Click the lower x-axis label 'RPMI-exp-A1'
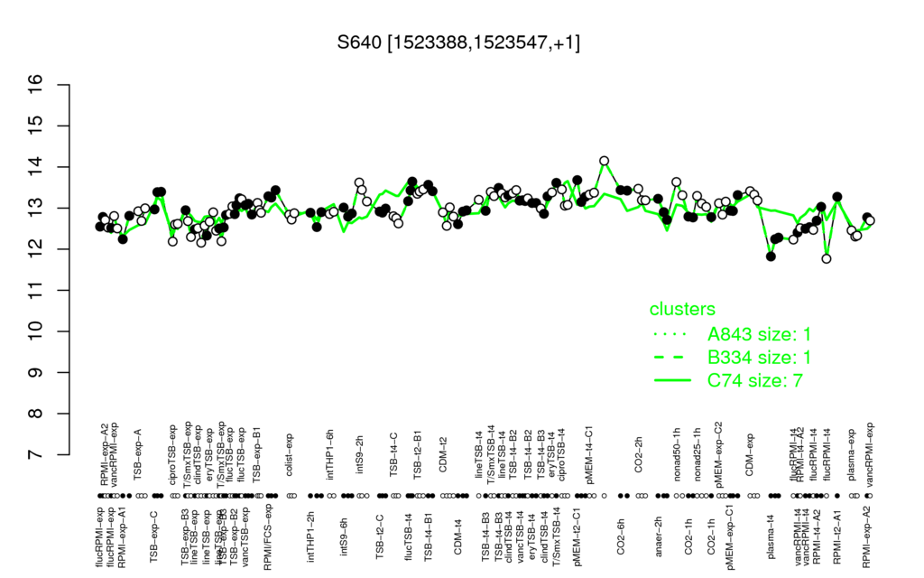The height and width of the screenshot is (578, 924). click(x=122, y=537)
